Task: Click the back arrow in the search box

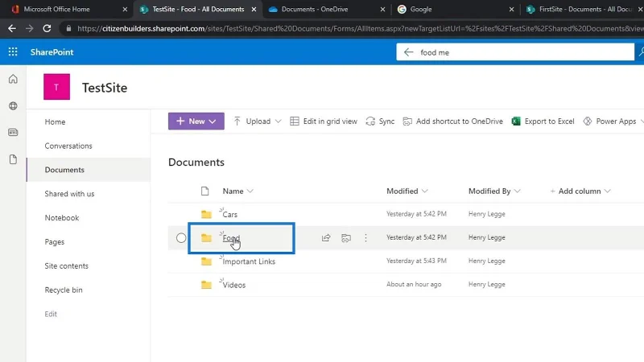Action: click(x=408, y=52)
